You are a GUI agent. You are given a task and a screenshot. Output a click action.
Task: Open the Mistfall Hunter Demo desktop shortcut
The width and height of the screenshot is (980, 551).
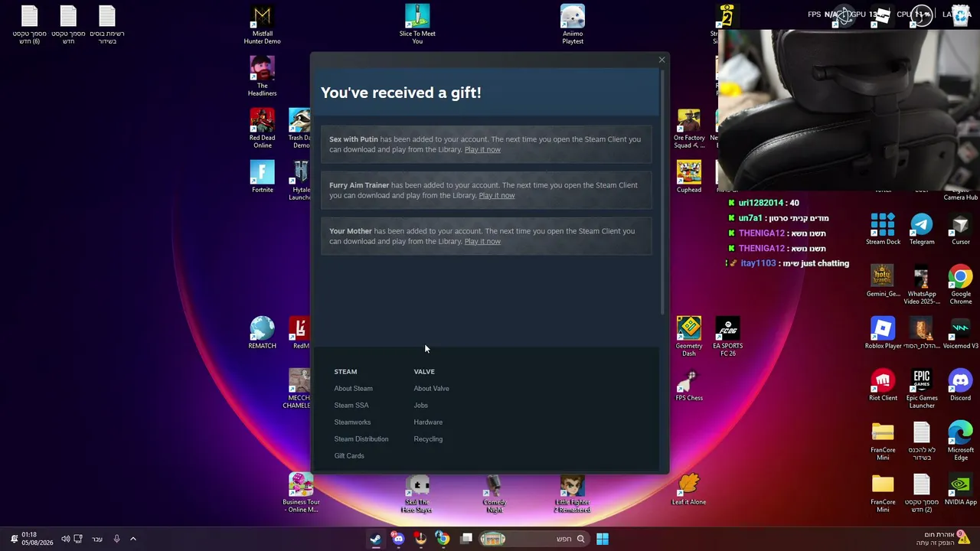click(262, 24)
